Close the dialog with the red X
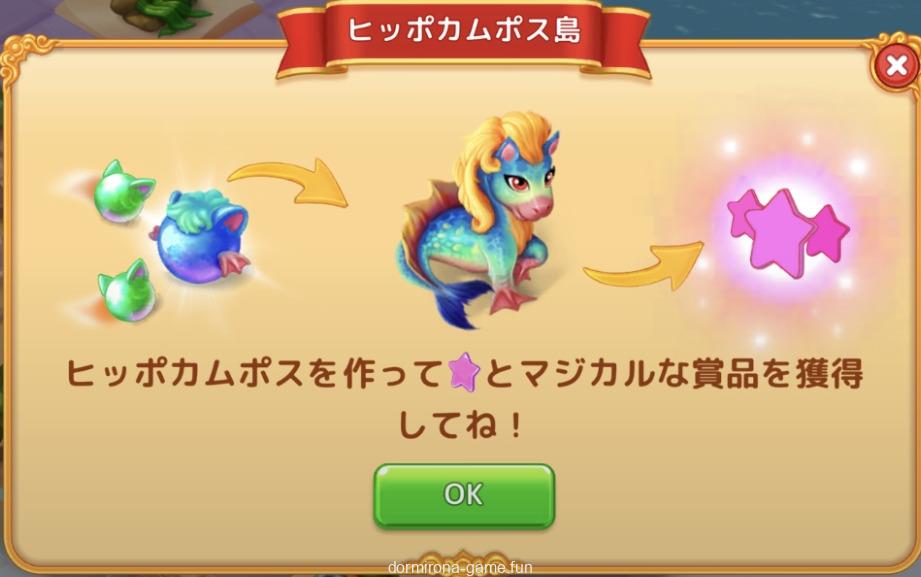 pyautogui.click(x=896, y=65)
